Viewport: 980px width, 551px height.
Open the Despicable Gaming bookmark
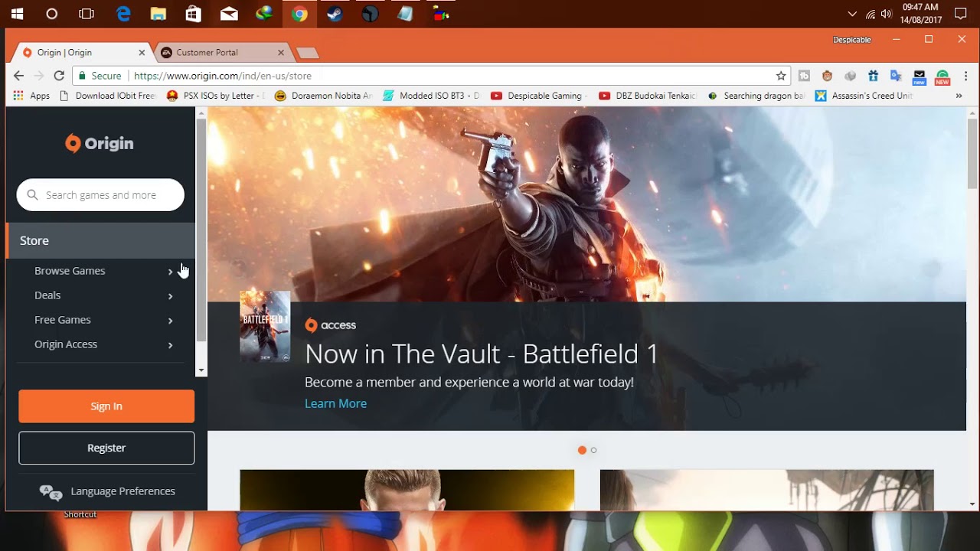point(539,96)
